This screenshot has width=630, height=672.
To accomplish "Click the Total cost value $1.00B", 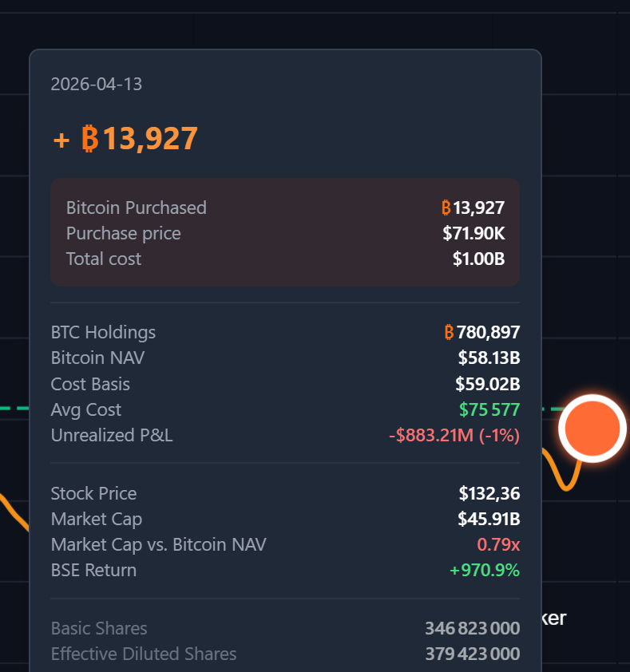I will coord(478,259).
